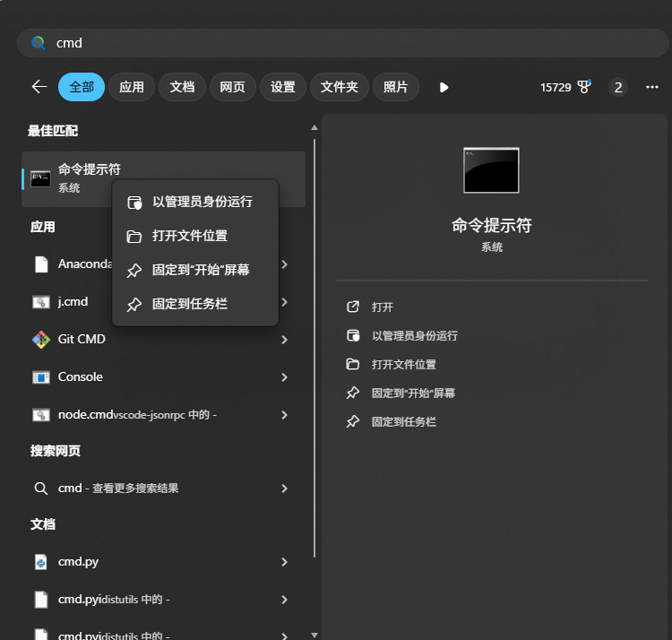This screenshot has height=640, width=672.
Task: Click the search magnifier icon beside cmd
Action: tap(39, 43)
